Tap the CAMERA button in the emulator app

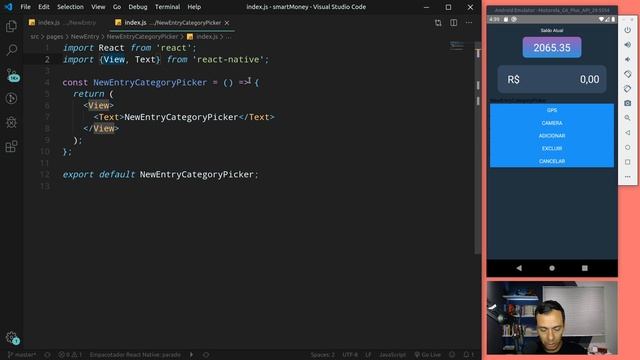coord(552,123)
